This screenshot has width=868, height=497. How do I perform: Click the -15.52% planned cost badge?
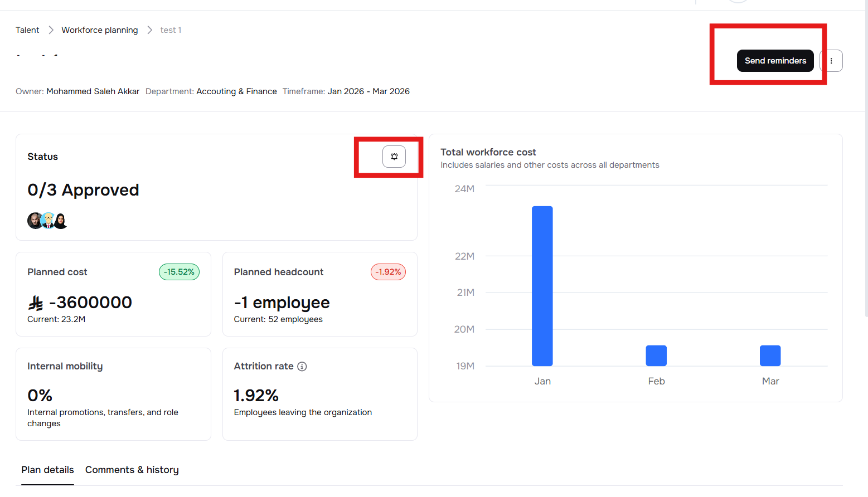tap(179, 272)
